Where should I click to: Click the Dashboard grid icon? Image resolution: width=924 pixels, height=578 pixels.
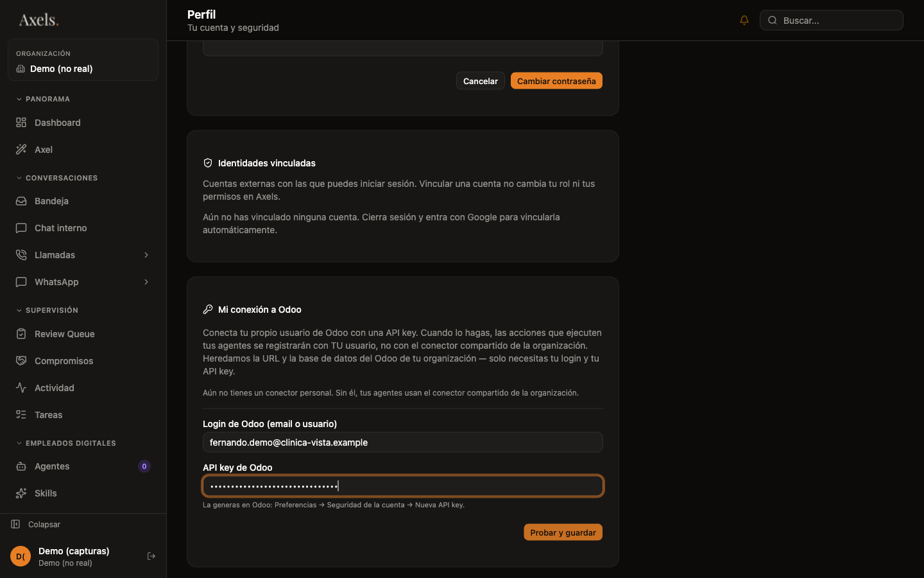click(x=21, y=123)
